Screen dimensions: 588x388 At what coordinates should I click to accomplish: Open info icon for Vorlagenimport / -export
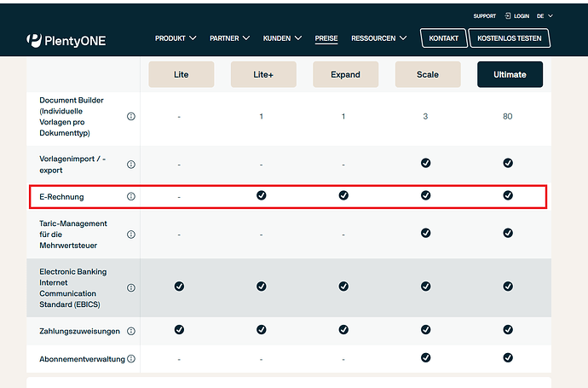[x=131, y=165]
